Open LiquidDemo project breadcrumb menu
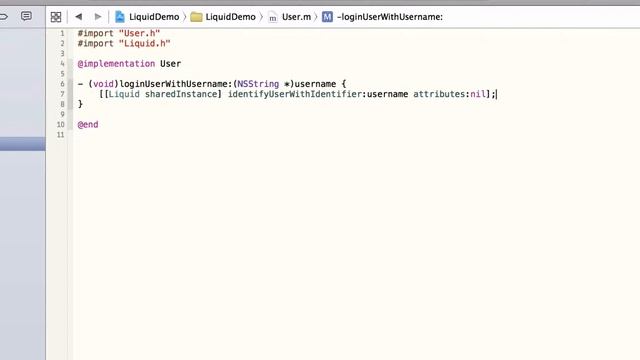The image size is (640, 360). click(154, 17)
